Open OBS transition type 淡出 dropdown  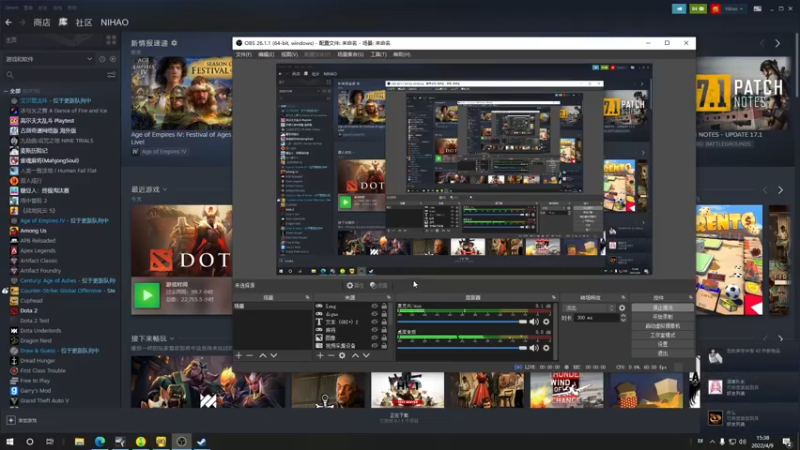pyautogui.click(x=589, y=308)
